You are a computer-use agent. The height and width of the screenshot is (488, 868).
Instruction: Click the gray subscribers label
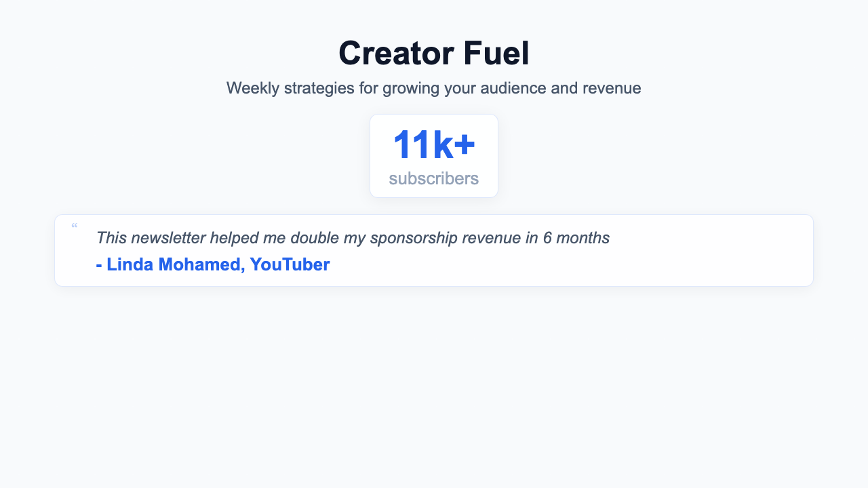(x=433, y=178)
